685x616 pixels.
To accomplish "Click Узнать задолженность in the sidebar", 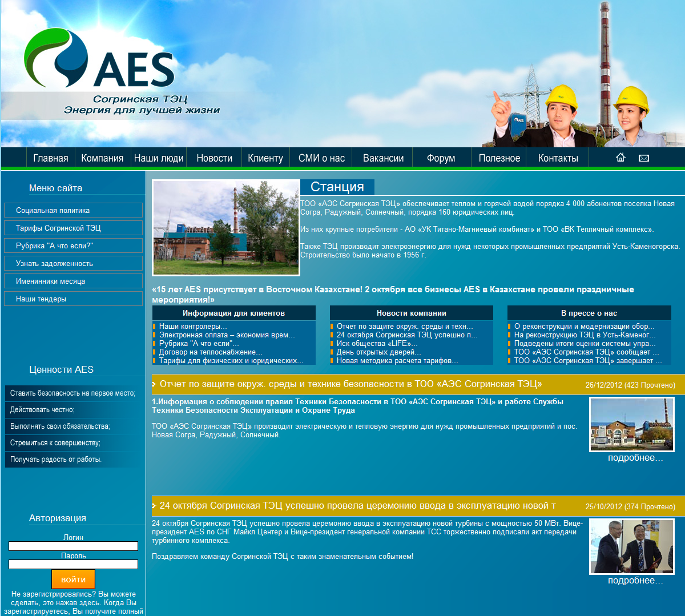I will coord(73,263).
